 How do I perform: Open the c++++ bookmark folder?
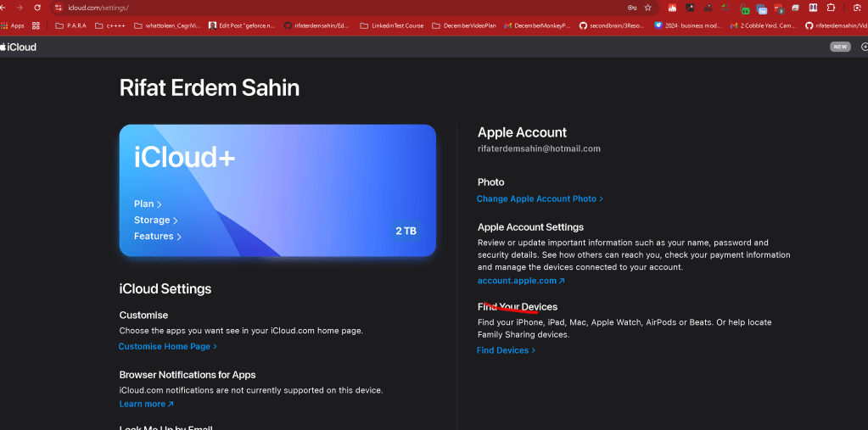tap(110, 25)
